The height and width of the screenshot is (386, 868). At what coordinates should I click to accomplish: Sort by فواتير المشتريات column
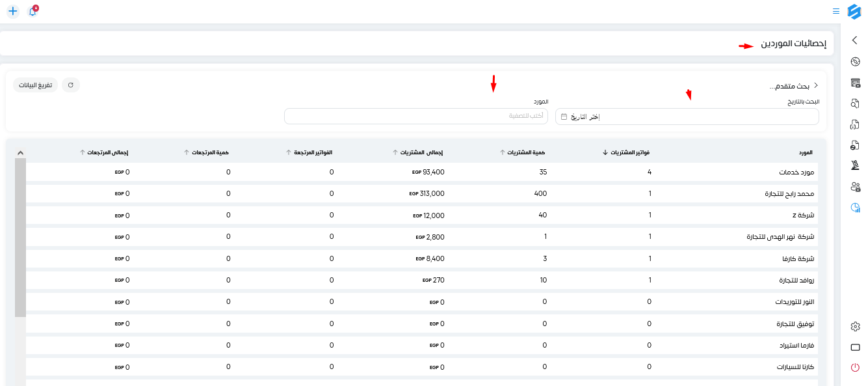[625, 152]
